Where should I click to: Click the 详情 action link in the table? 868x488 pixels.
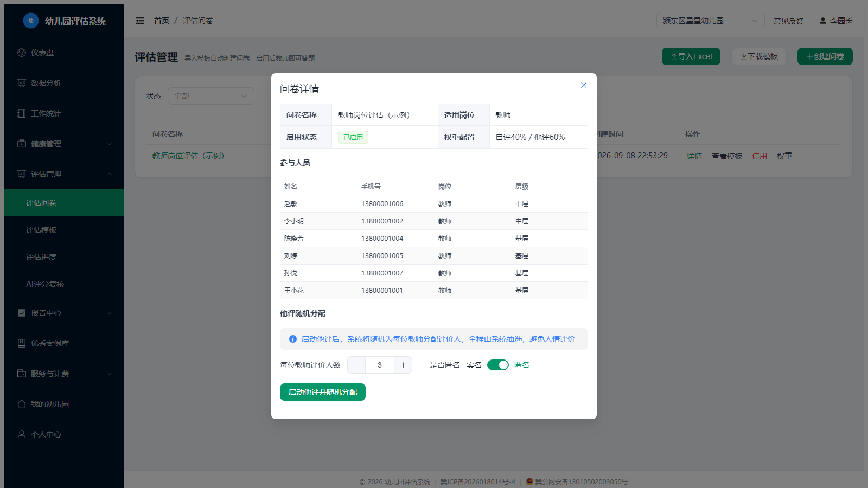(x=694, y=156)
